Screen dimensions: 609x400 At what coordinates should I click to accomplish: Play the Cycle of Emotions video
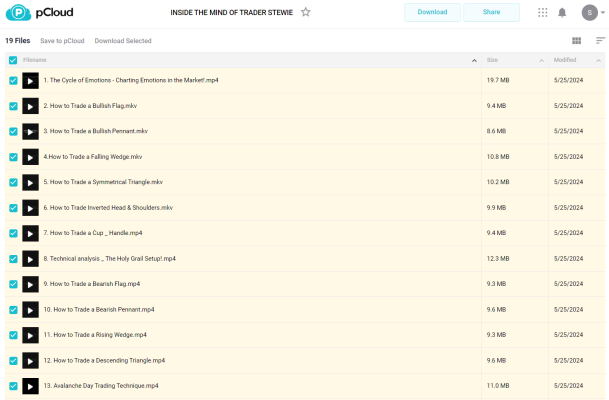point(30,80)
